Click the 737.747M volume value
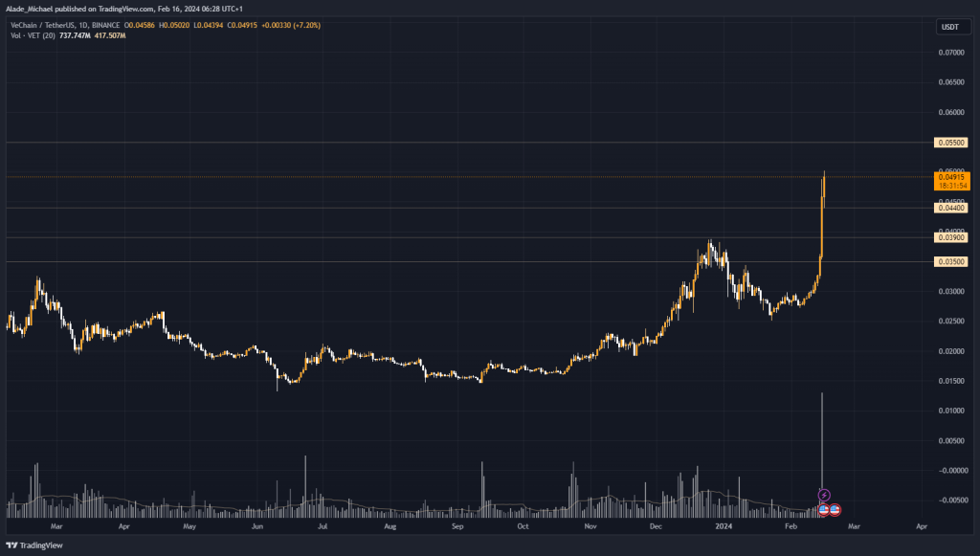The height and width of the screenshot is (556, 980). tap(75, 35)
